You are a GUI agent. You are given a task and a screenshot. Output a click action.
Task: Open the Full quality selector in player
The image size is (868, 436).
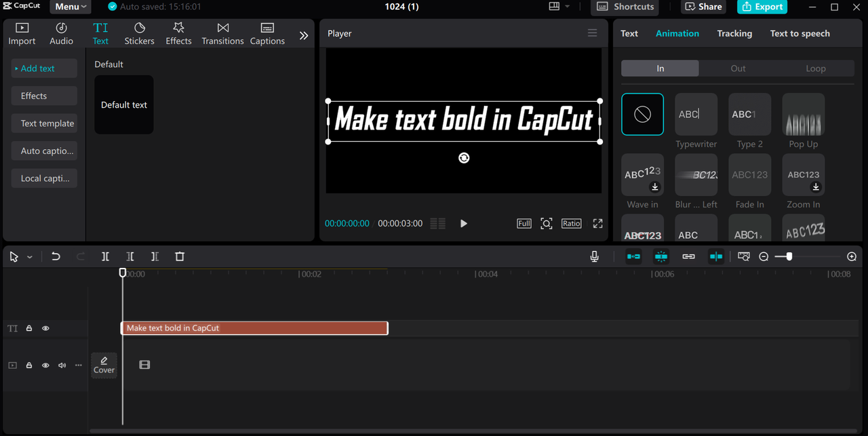click(524, 223)
